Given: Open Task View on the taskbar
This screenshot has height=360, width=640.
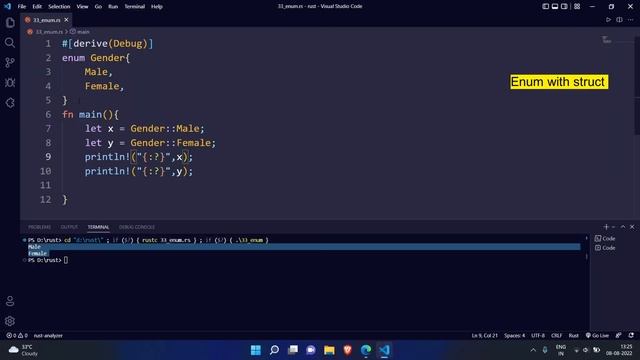Looking at the screenshot, I should tap(293, 350).
